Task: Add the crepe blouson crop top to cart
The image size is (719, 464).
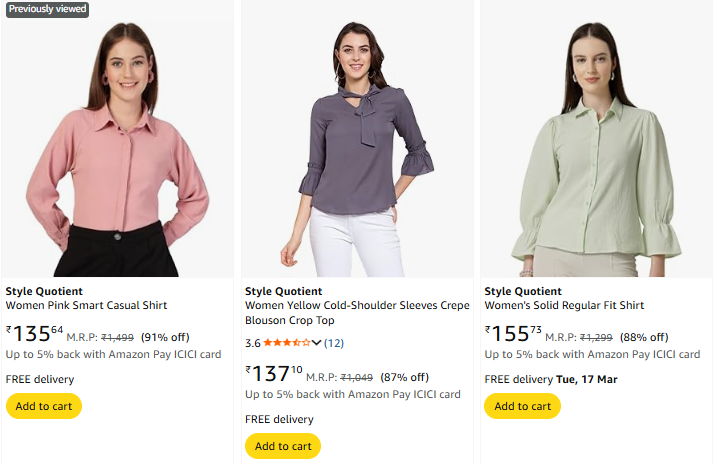Action: (x=283, y=446)
